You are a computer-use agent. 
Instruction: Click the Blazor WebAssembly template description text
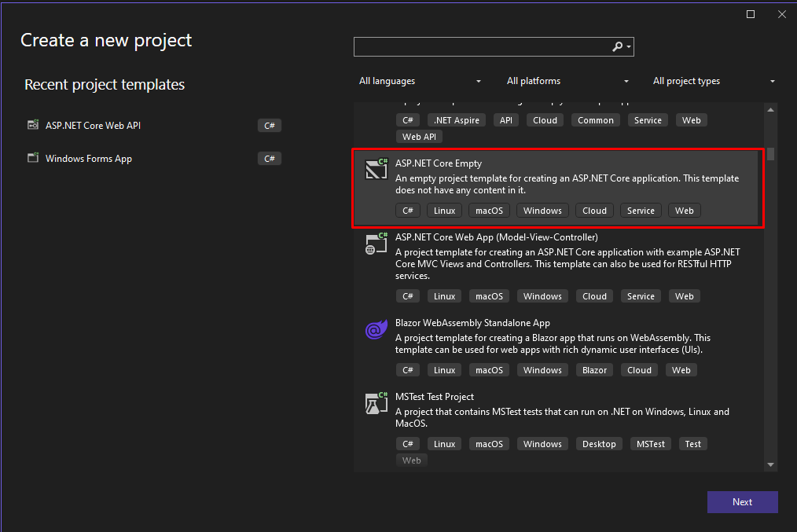[x=553, y=344]
